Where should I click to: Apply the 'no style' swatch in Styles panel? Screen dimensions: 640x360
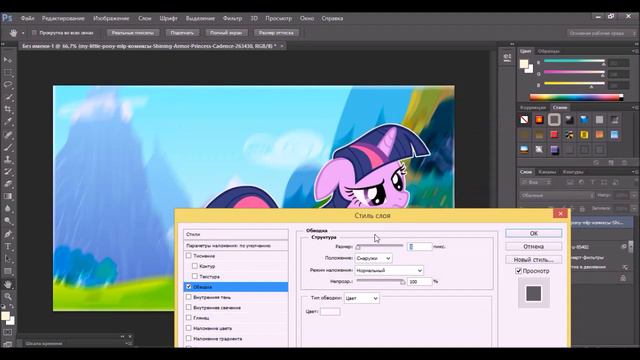coord(524,120)
